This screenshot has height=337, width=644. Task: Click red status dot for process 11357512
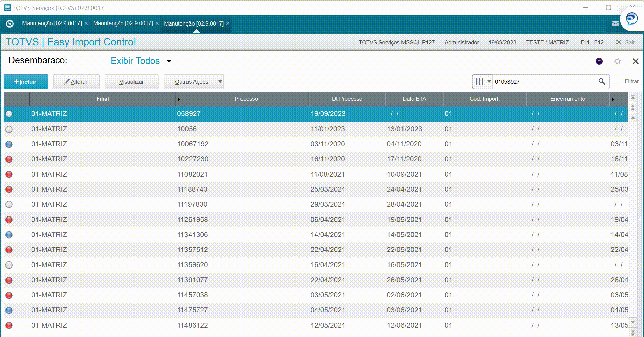pyautogui.click(x=9, y=250)
